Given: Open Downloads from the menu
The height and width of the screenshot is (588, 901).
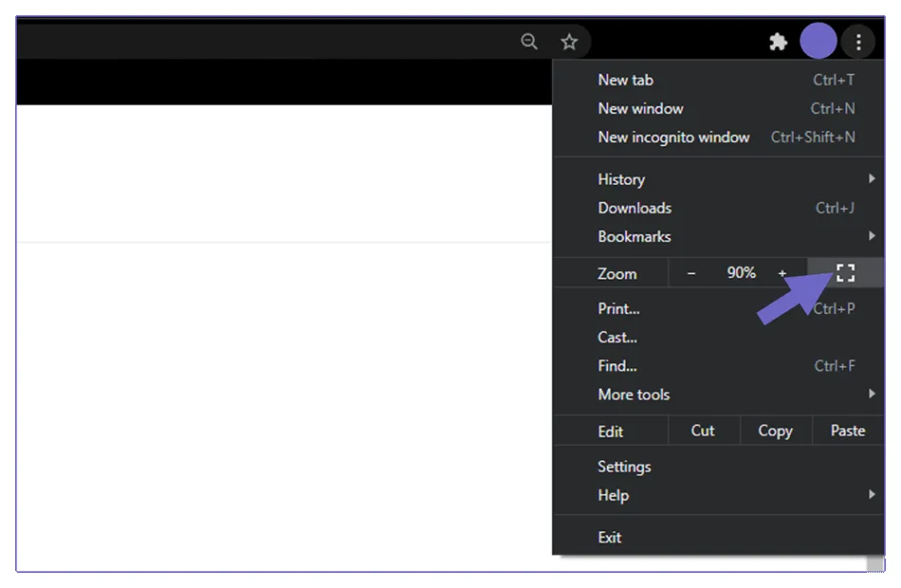Looking at the screenshot, I should tap(718, 208).
